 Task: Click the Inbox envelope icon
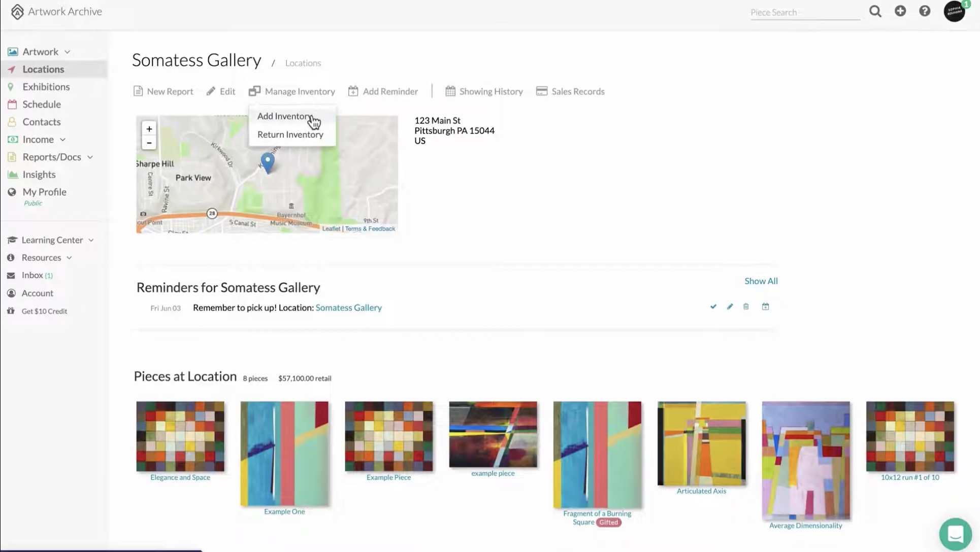tap(11, 275)
